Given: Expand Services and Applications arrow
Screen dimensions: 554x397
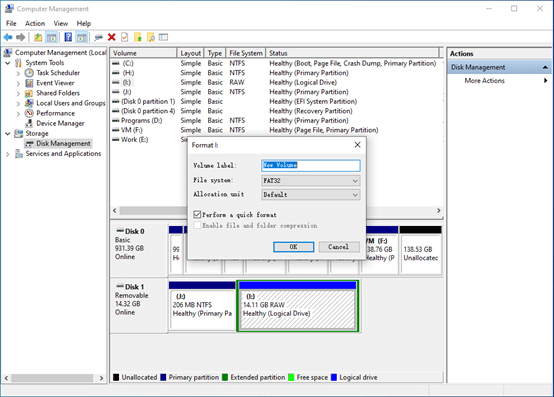Looking at the screenshot, I should click(8, 154).
